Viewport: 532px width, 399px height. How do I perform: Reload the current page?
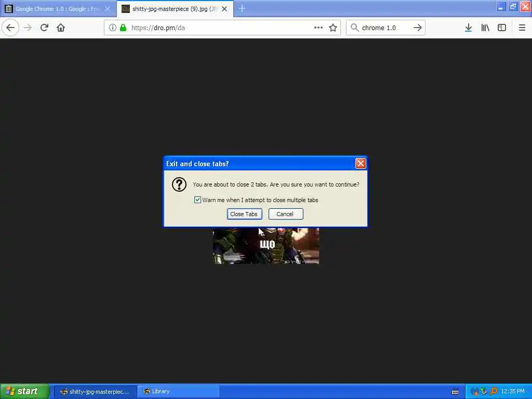(x=45, y=28)
